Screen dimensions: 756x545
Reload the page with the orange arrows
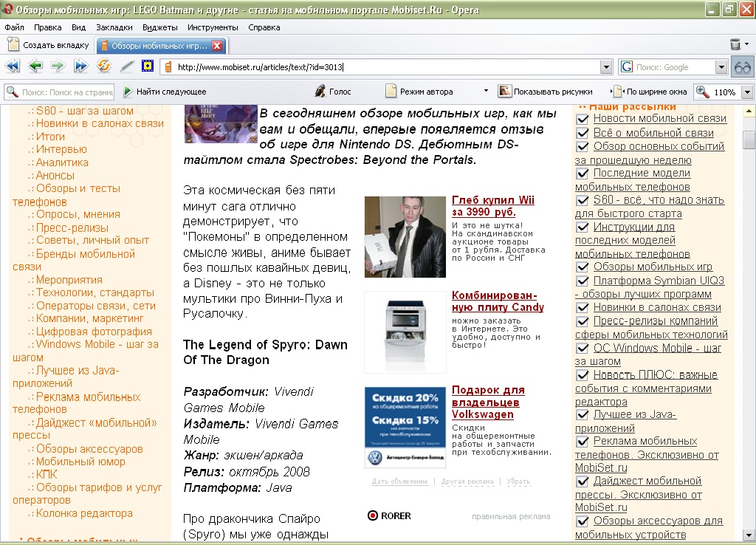tap(103, 66)
